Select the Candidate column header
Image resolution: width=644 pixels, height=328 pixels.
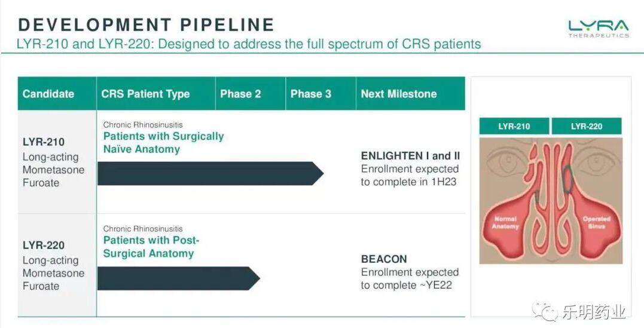click(48, 94)
